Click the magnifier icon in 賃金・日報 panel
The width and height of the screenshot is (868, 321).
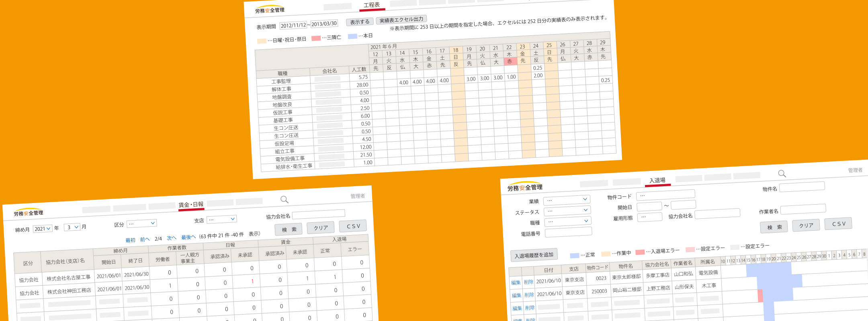pos(284,199)
